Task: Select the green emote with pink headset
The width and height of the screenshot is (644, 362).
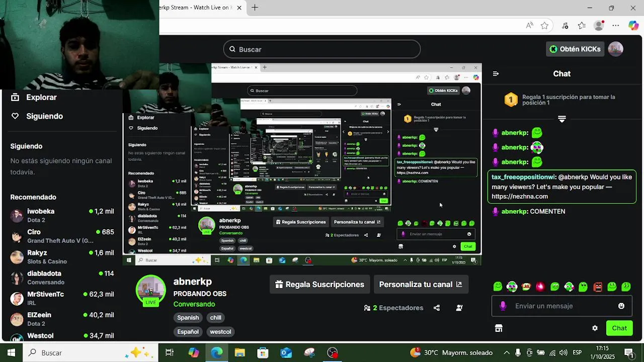Action: (x=569, y=287)
